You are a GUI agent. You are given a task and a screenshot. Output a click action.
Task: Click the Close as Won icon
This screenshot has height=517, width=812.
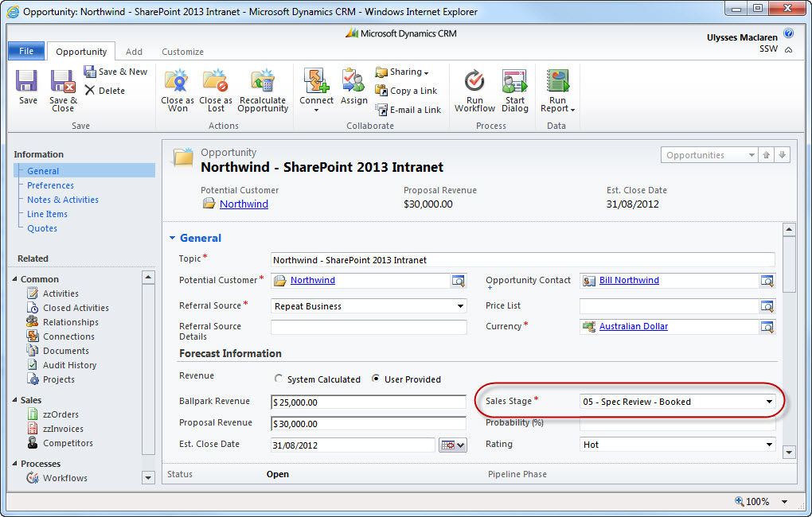[177, 82]
